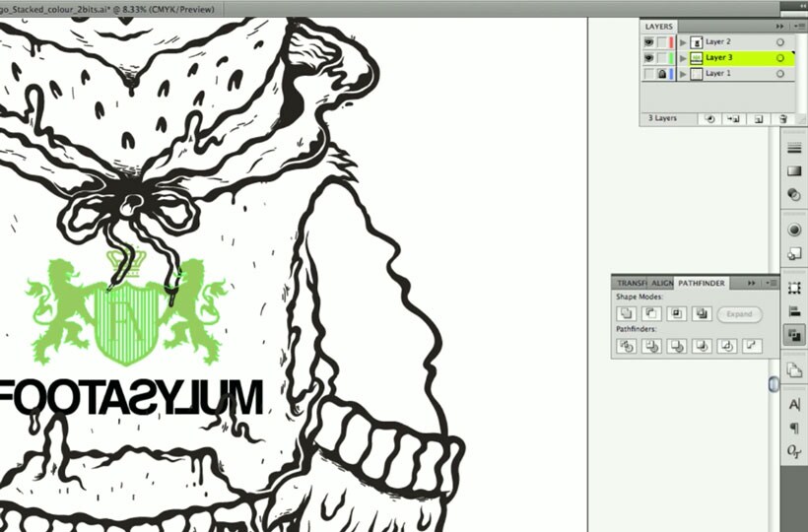Viewport: 808px width, 532px height.
Task: Lock Layer 3 via its lock column box
Action: 661,58
